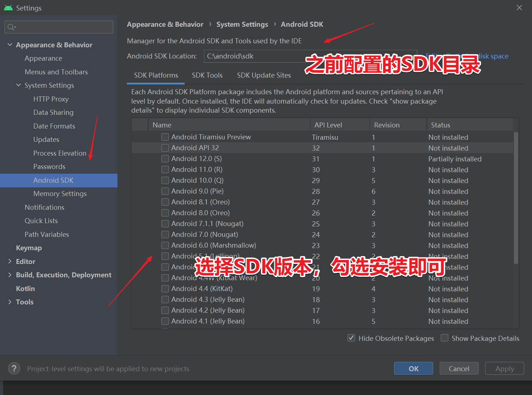532x395 pixels.
Task: Sort by Revision column header
Action: 398,125
